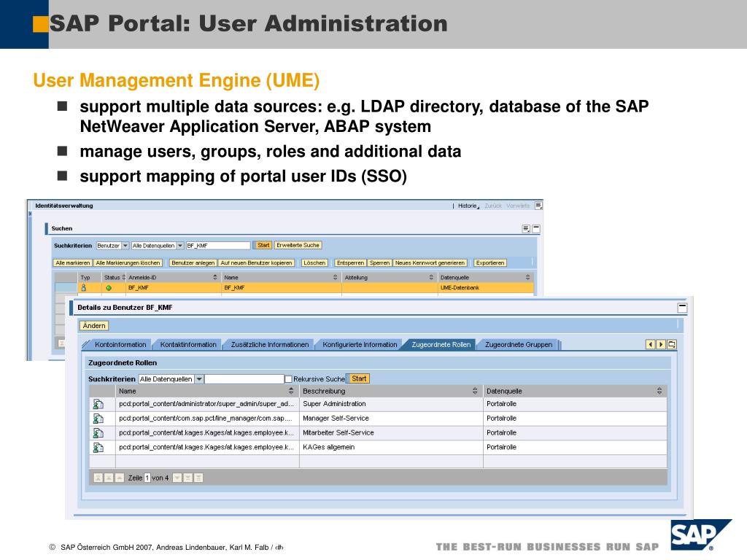Viewport: 747px width, 560px height.
Task: Collapse the Details zu Benutzer BF_KMF panel
Action: coord(682,308)
